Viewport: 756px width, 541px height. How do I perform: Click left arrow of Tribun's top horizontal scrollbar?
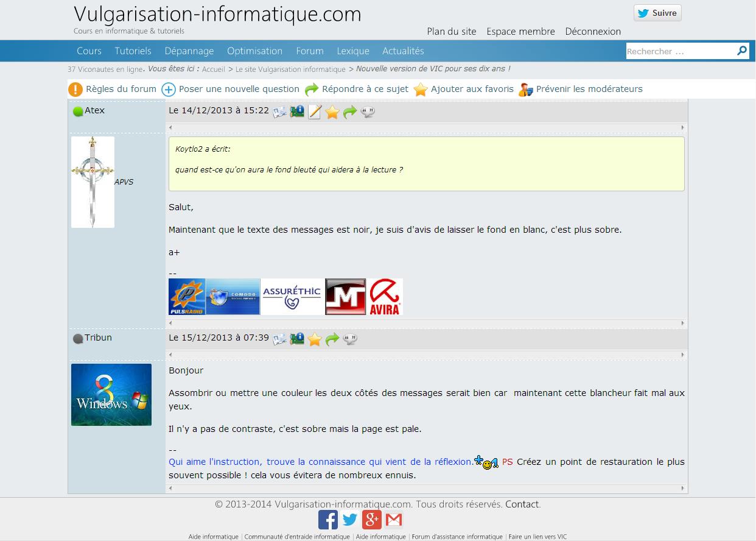(x=170, y=355)
